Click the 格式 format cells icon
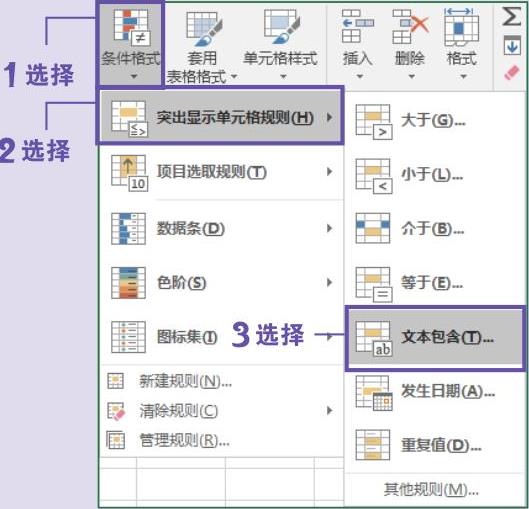This screenshot has width=529, height=509. (x=462, y=27)
